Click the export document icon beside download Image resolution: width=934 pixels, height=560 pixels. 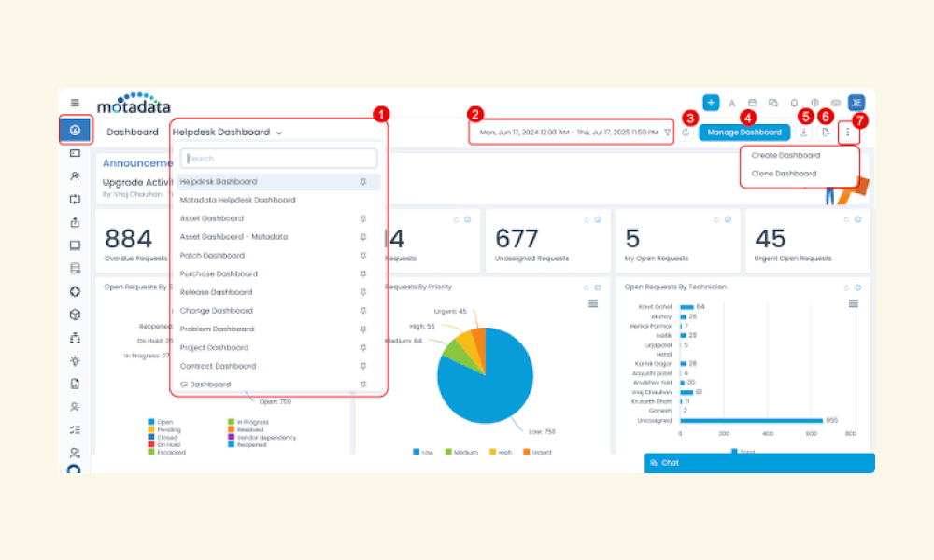[x=825, y=133]
